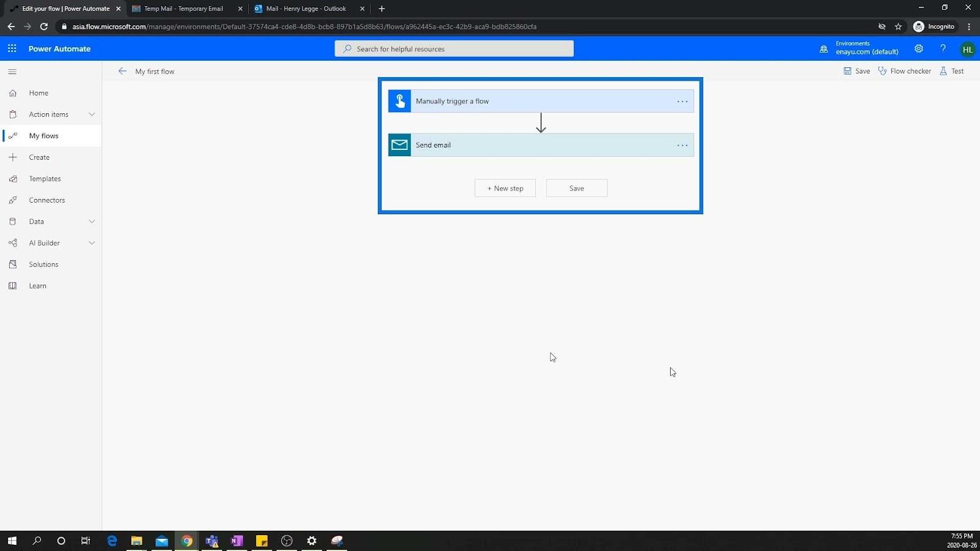Open Microsoft Teams from taskbar
980x551 pixels.
click(212, 541)
